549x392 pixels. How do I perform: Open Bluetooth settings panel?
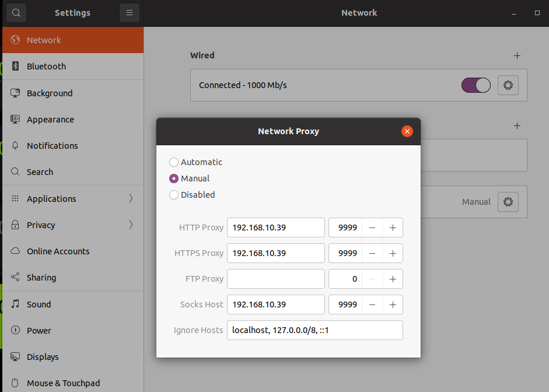click(x=73, y=66)
